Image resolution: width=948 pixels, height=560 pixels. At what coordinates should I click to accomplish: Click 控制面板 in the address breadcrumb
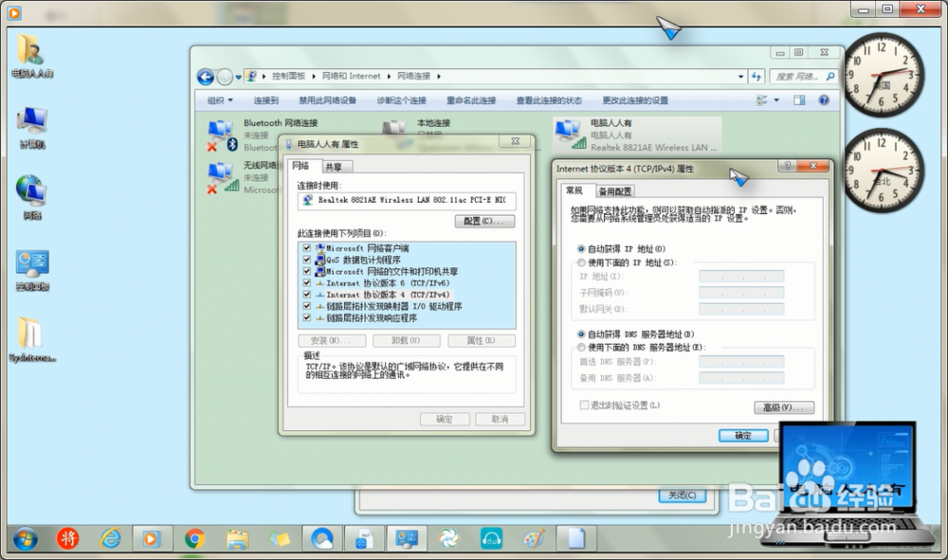[x=288, y=76]
